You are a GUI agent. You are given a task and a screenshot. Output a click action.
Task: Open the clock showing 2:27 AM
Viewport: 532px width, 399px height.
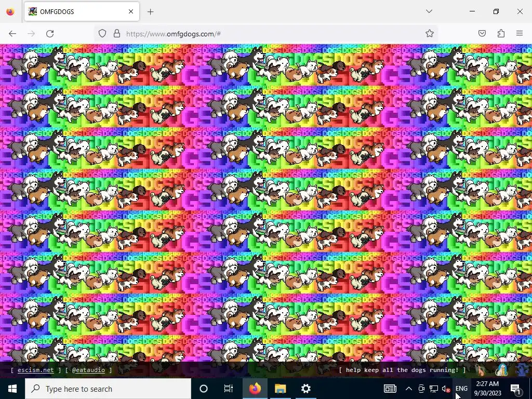(487, 389)
